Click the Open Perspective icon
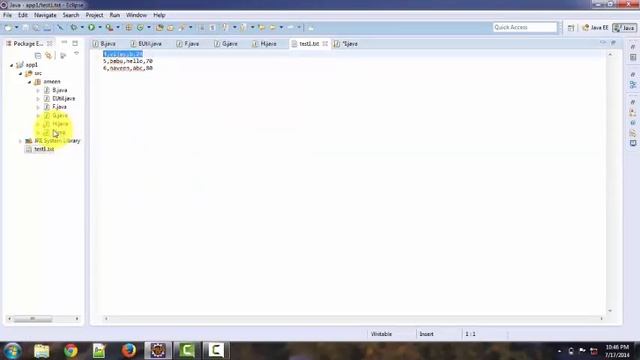Viewport: 640px width, 360px height. 571,28
